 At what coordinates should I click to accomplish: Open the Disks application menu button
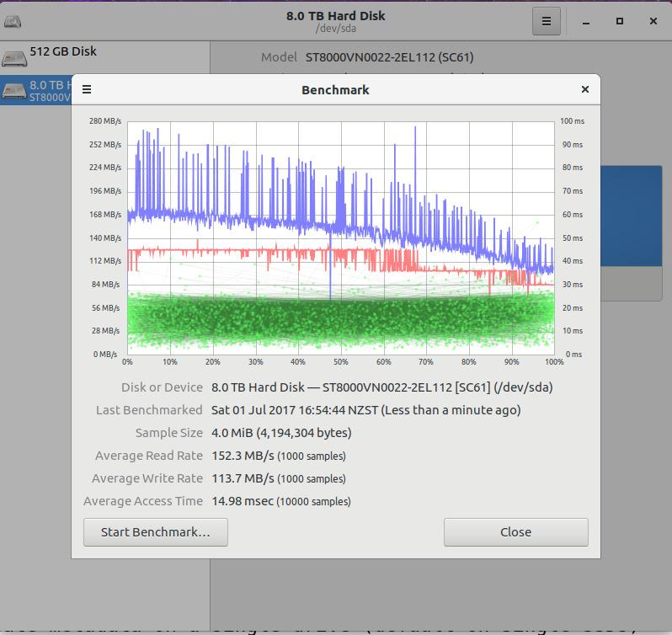[x=546, y=21]
